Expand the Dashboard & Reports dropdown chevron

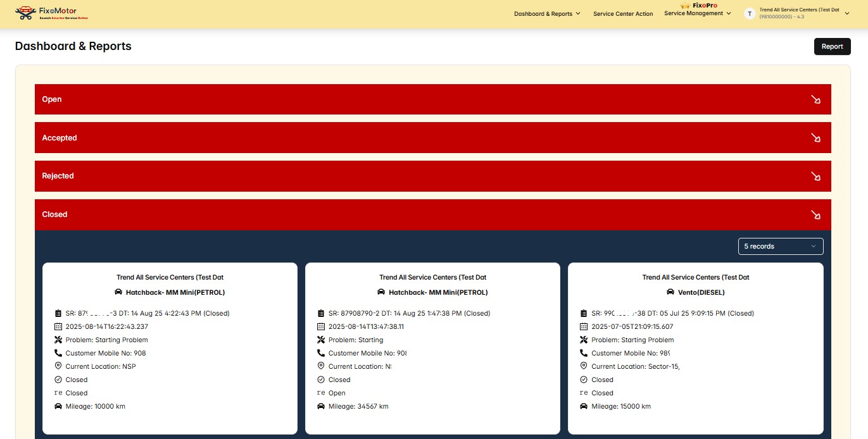578,13
